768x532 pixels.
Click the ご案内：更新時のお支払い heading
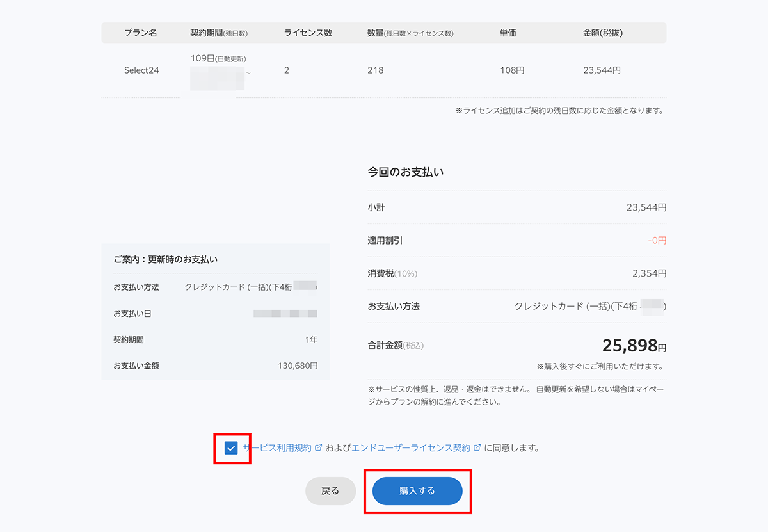(x=165, y=259)
